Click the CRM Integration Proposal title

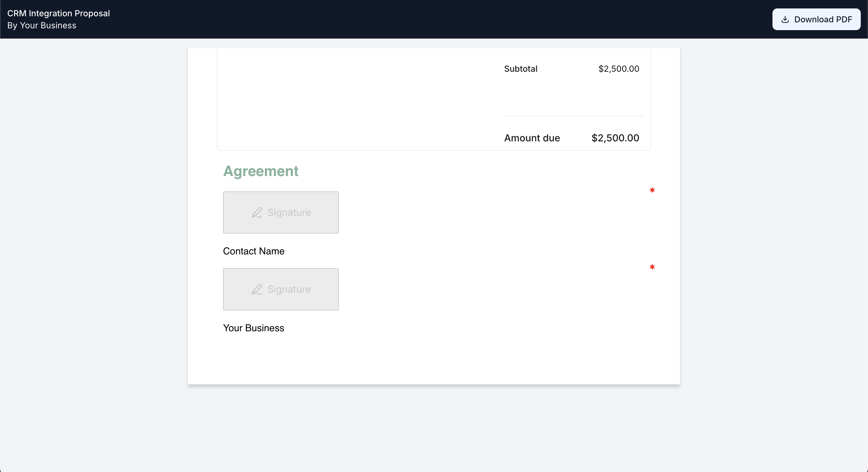(59, 13)
